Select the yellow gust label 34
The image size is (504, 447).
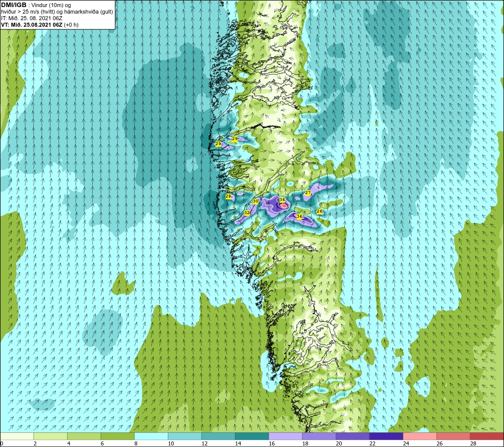tap(299, 216)
